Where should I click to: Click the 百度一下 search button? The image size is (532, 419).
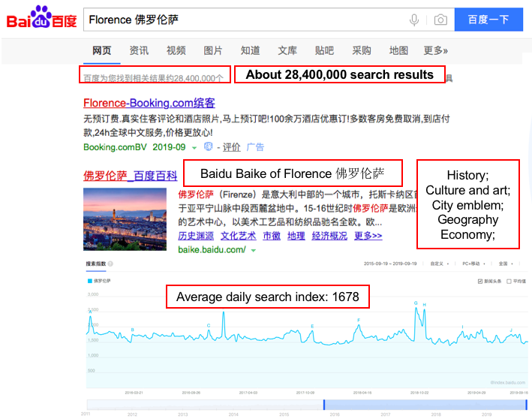click(488, 20)
